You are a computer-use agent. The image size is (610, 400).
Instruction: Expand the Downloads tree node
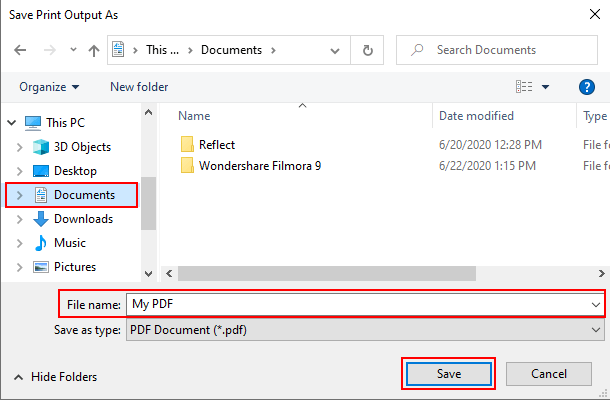[x=19, y=219]
